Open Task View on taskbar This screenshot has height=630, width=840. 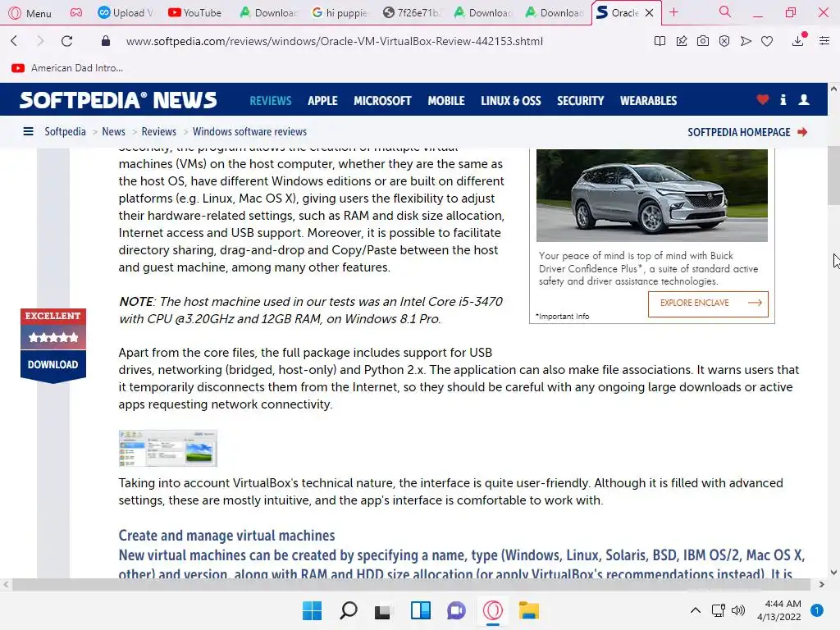(x=382, y=610)
